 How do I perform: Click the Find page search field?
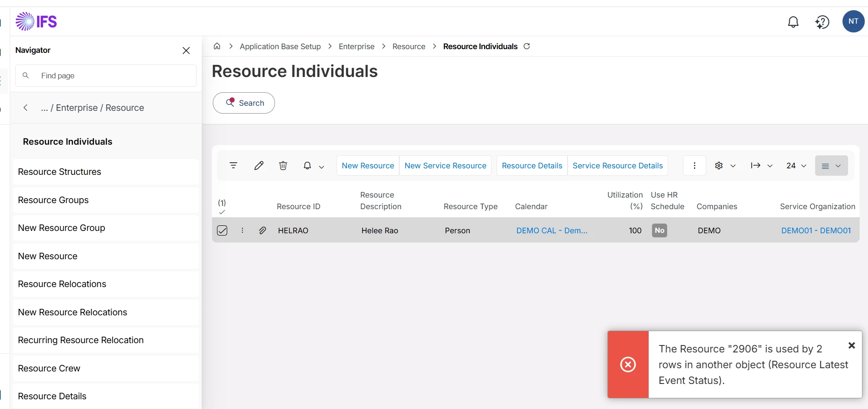click(x=106, y=76)
